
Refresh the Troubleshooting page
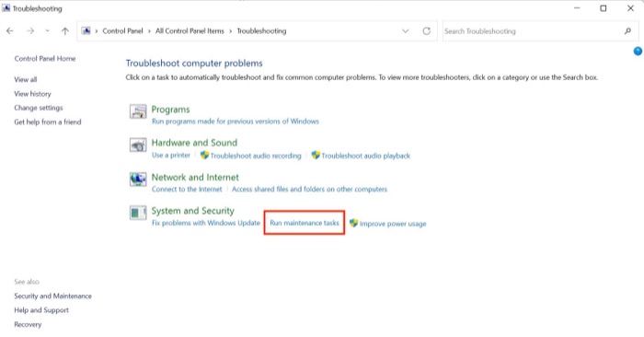pos(426,30)
